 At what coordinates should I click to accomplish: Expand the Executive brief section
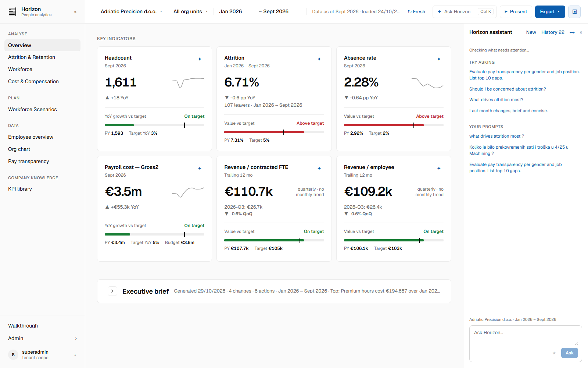tap(112, 291)
